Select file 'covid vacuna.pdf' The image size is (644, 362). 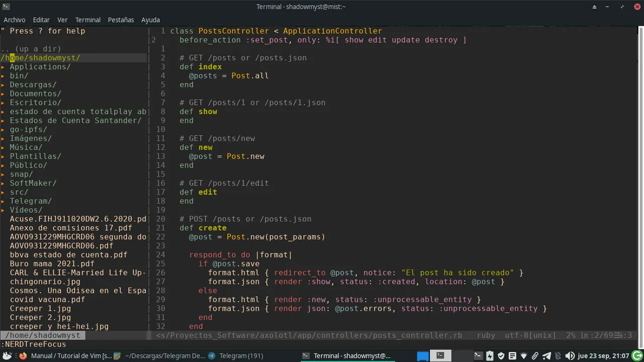pos(47,300)
